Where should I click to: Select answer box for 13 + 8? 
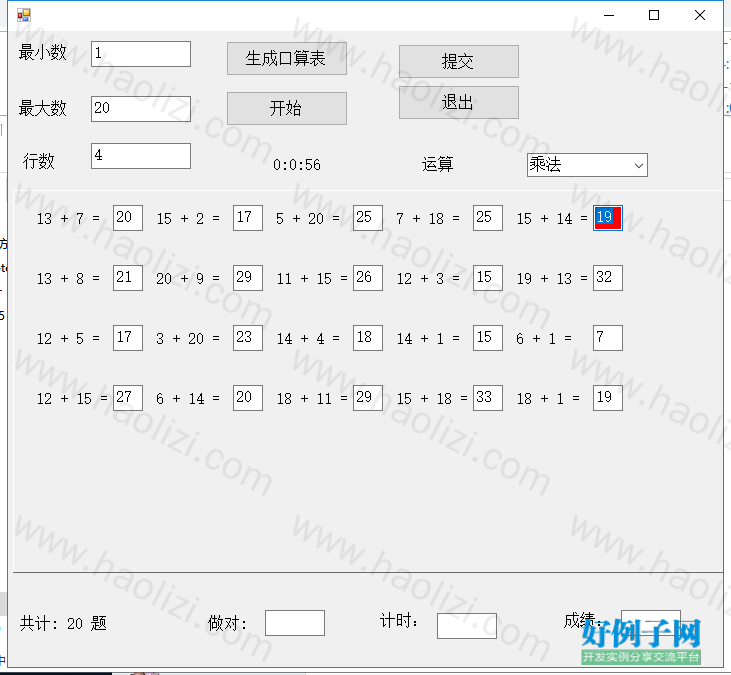tap(128, 278)
